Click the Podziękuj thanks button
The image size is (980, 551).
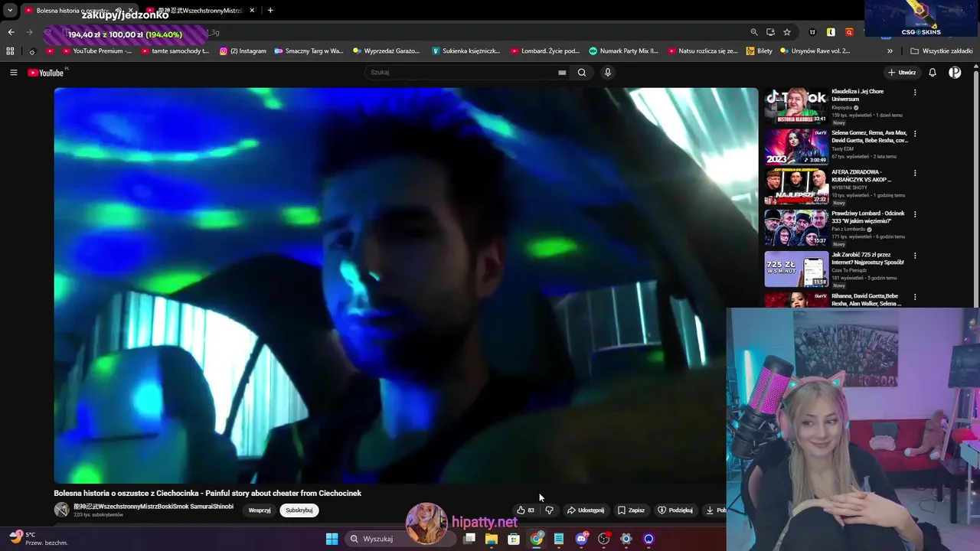[675, 510]
